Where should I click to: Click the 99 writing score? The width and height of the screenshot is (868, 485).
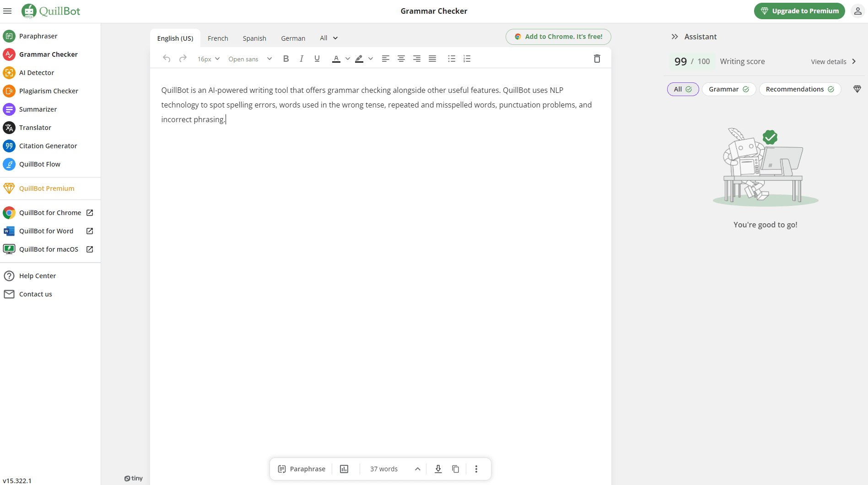pos(680,61)
